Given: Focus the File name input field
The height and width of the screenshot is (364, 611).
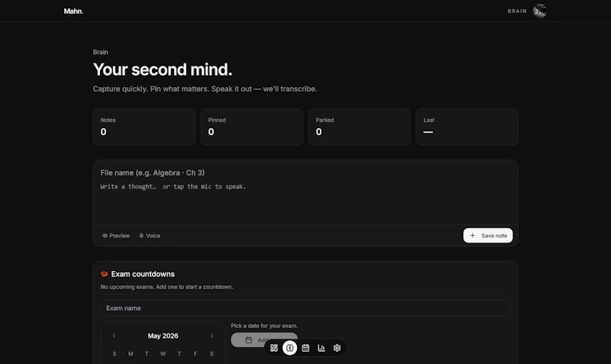Looking at the screenshot, I should [x=305, y=172].
